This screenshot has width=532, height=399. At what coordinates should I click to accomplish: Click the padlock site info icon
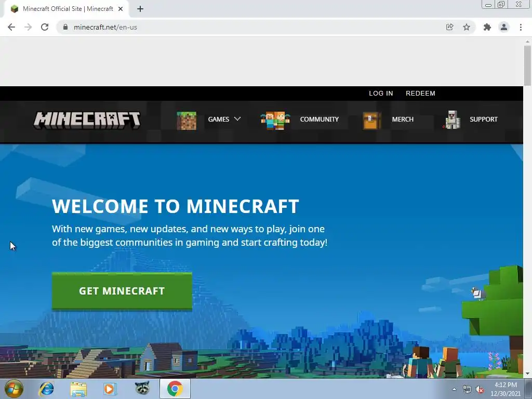click(x=65, y=27)
